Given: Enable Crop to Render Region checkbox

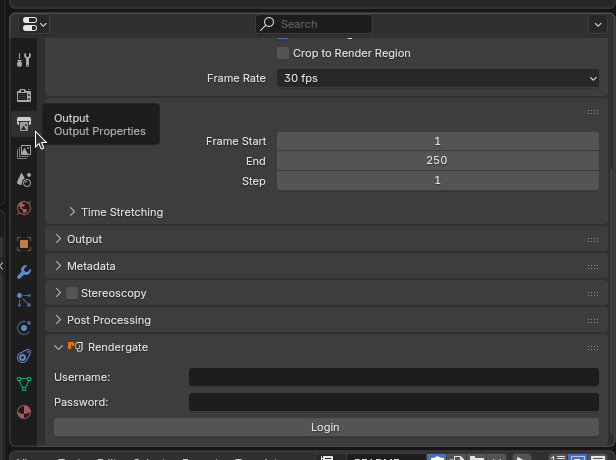Looking at the screenshot, I should [x=283, y=53].
